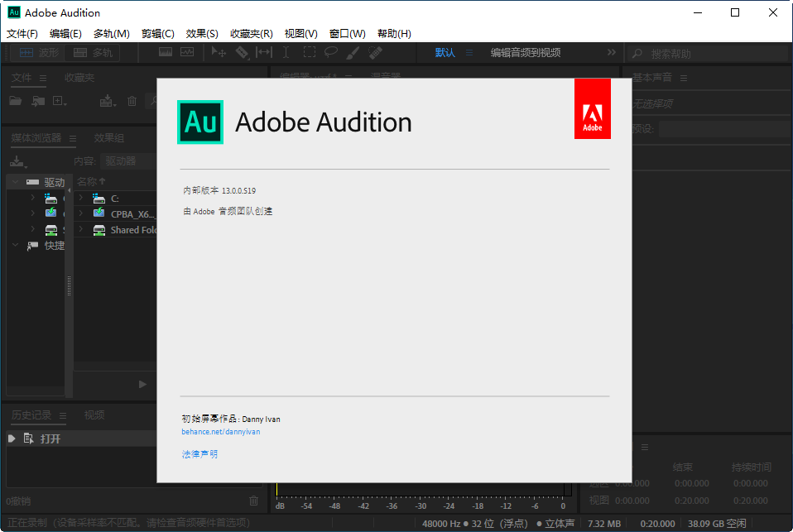Show the spectral pitch display

[x=187, y=52]
